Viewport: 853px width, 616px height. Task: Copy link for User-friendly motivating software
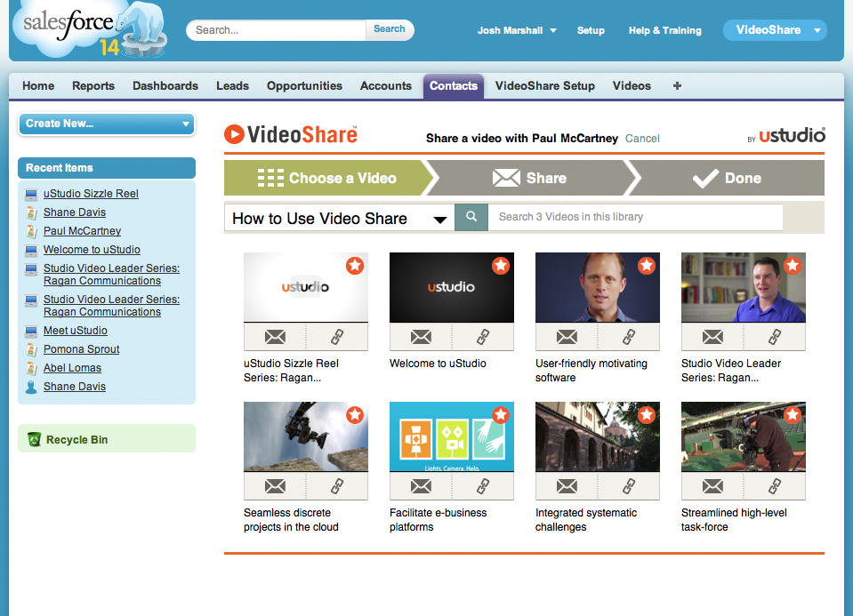click(x=629, y=337)
